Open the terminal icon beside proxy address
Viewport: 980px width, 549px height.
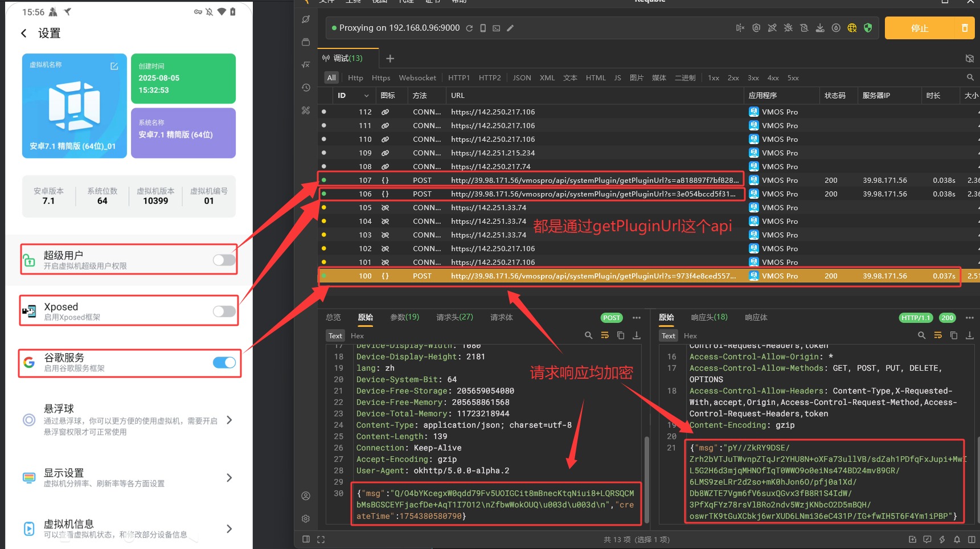(x=497, y=28)
